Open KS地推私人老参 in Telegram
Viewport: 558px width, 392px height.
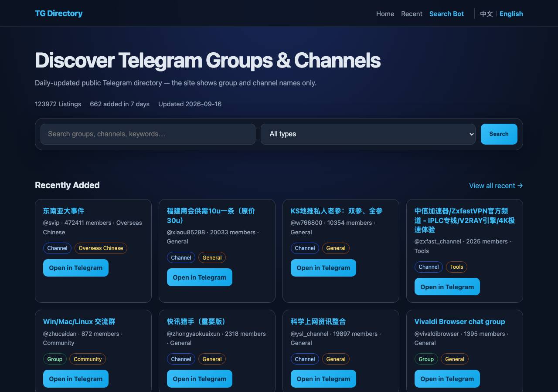[x=323, y=268]
